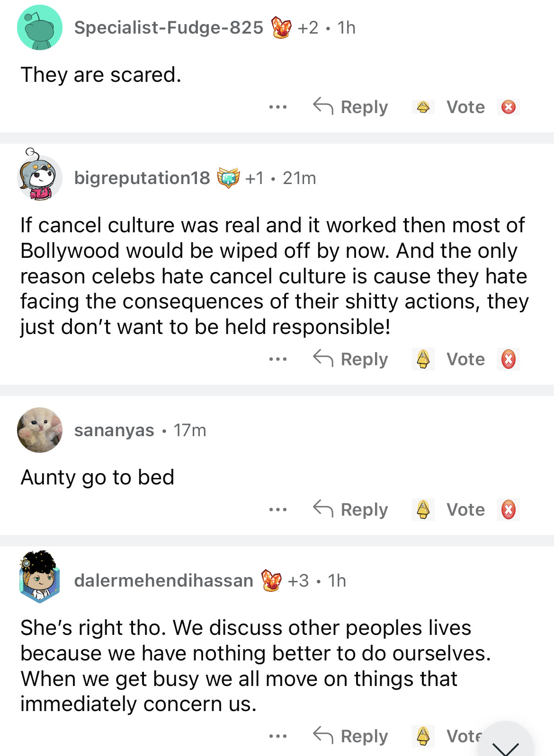Upvote bigreputation18's cancel culture comment
554x756 pixels.
423,359
